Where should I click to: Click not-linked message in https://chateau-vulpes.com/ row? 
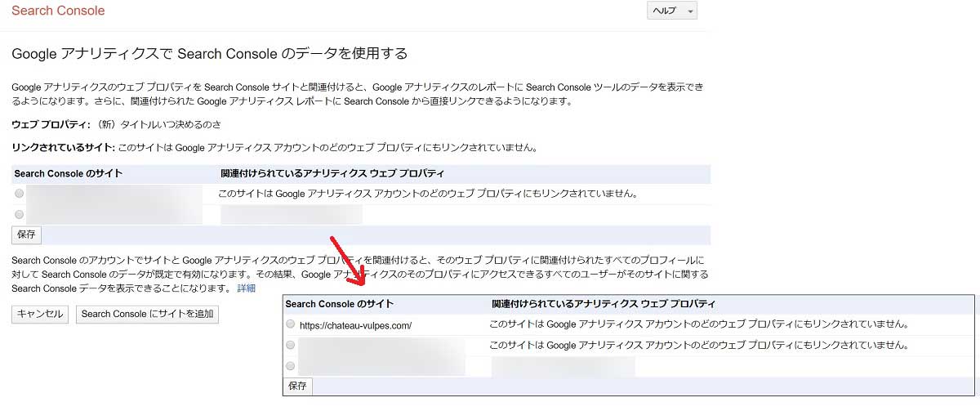(699, 324)
